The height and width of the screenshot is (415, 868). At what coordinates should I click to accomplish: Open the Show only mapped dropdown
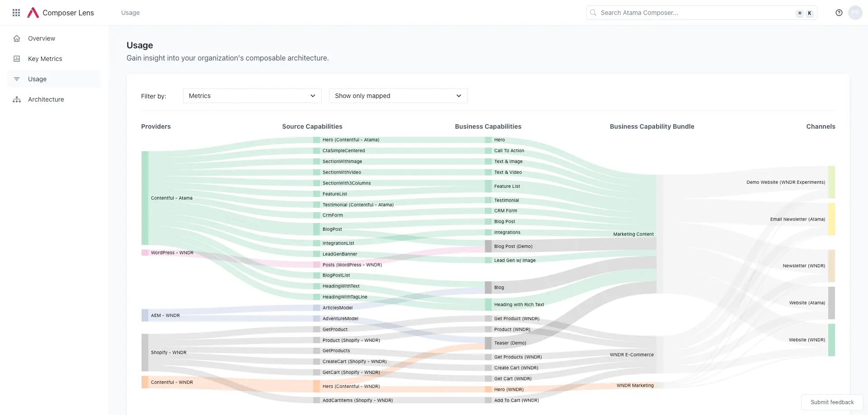pyautogui.click(x=398, y=96)
